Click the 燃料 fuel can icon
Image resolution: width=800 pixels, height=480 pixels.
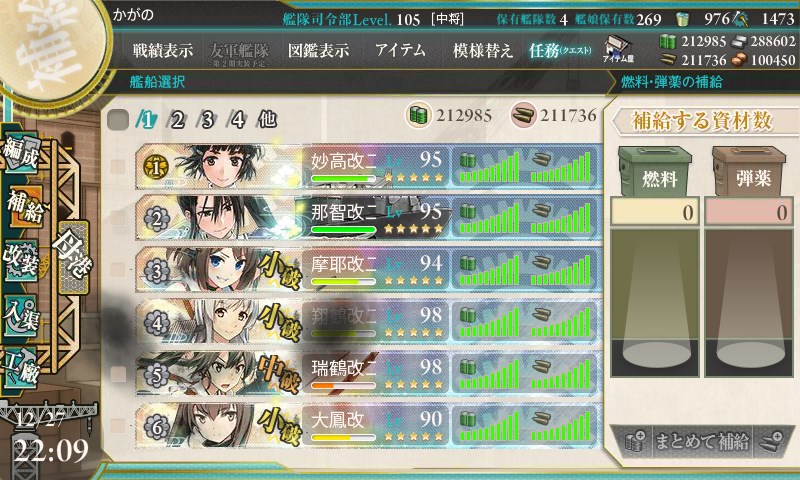[x=655, y=171]
